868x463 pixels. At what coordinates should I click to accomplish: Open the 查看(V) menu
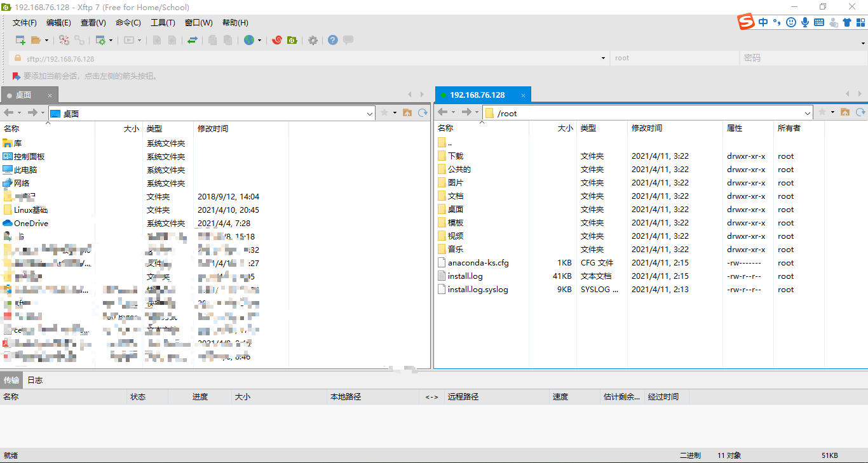93,22
